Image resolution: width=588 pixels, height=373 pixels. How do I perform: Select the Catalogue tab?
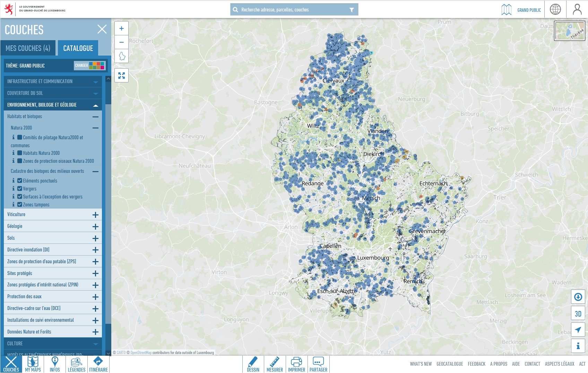(x=78, y=48)
